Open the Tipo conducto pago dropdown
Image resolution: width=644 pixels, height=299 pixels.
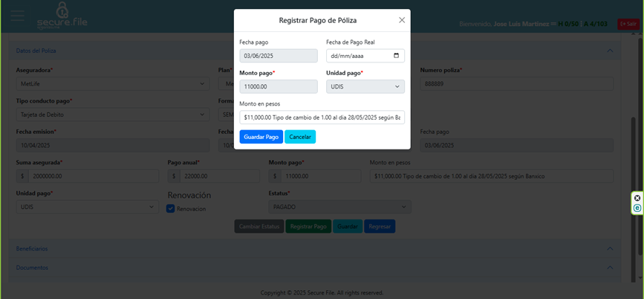112,115
